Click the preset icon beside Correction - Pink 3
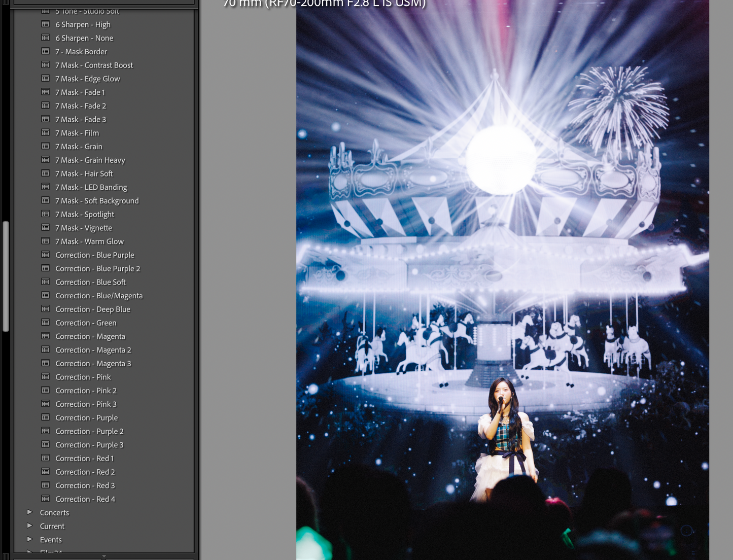Image resolution: width=733 pixels, height=560 pixels. click(46, 404)
